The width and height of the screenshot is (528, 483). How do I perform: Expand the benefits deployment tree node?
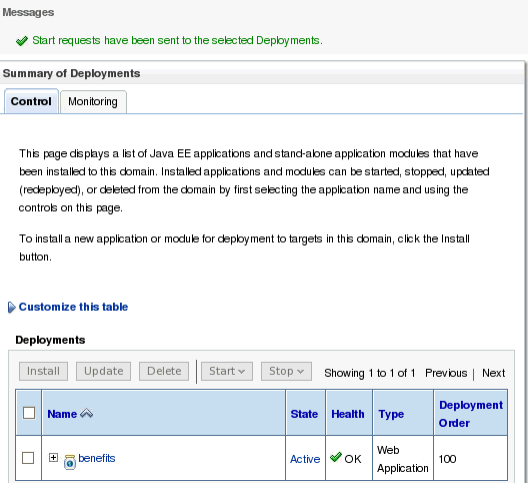[53, 457]
